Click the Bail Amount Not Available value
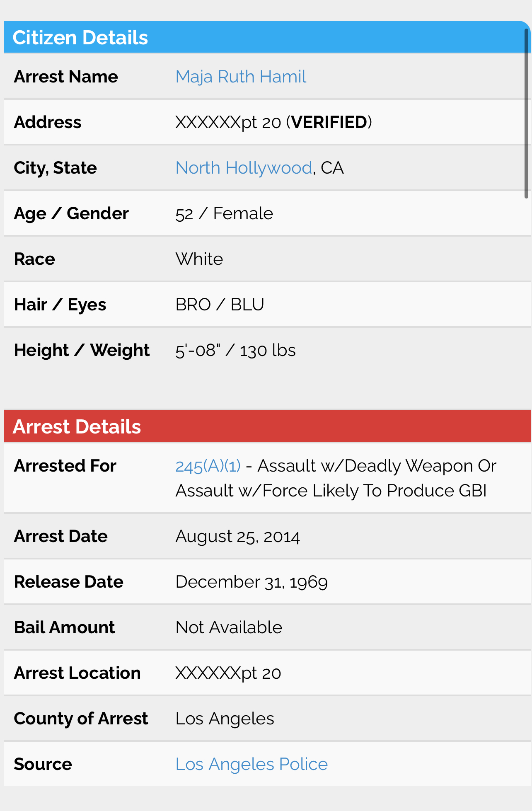The height and width of the screenshot is (811, 532). click(229, 627)
